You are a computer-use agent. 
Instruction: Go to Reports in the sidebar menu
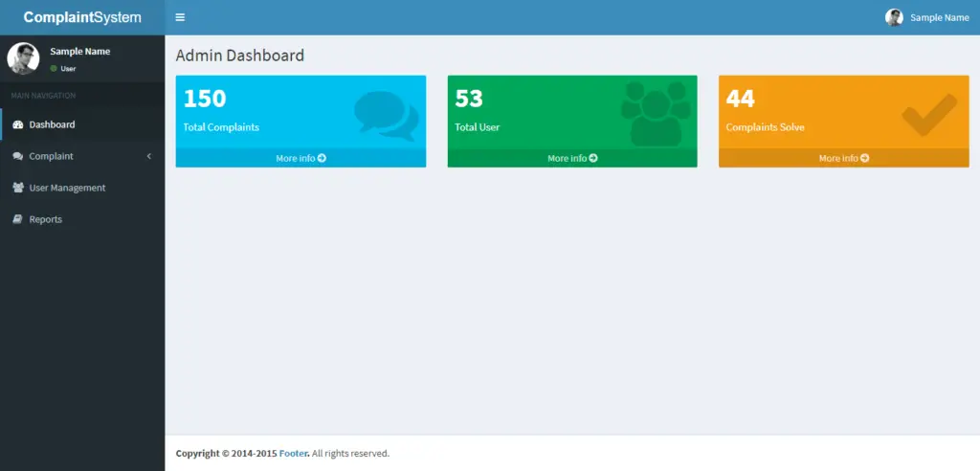coord(45,219)
